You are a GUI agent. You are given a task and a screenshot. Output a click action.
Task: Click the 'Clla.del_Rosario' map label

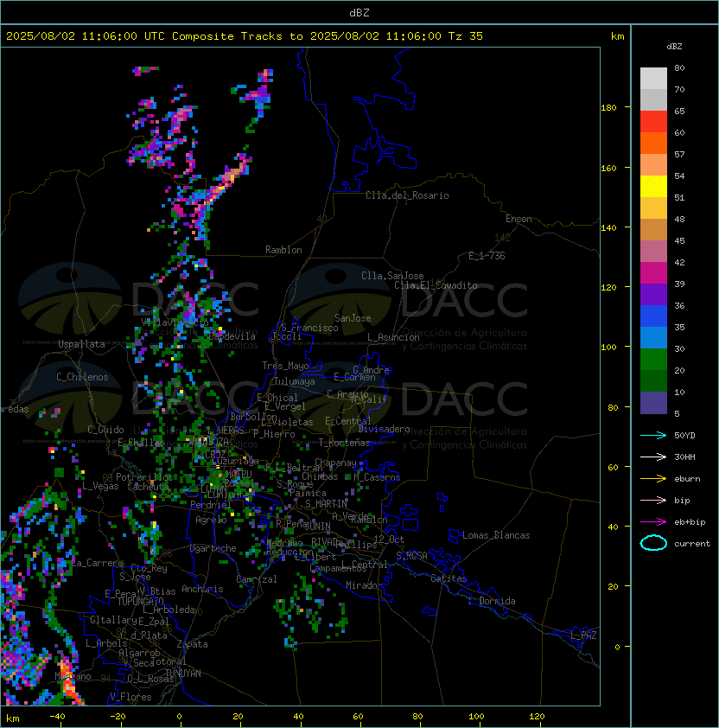click(407, 195)
